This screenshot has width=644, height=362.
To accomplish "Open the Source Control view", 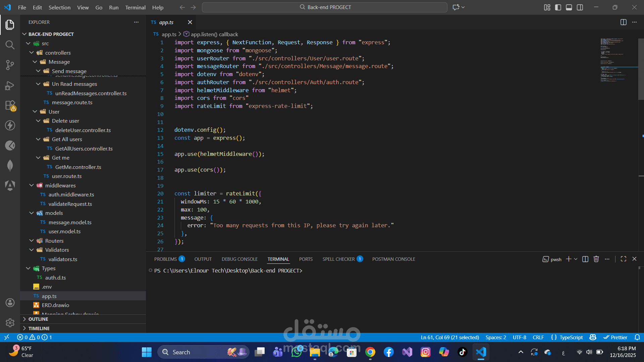I will tap(10, 65).
